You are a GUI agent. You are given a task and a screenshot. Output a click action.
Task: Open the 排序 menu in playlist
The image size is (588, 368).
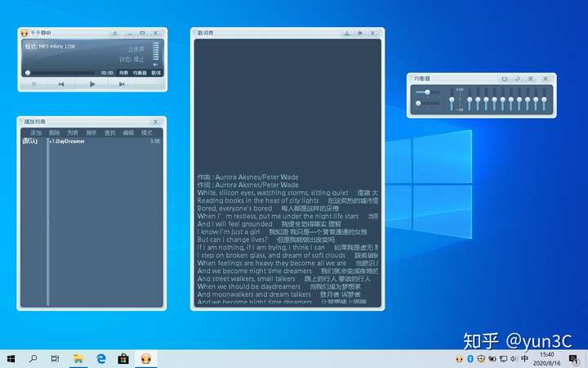point(91,133)
